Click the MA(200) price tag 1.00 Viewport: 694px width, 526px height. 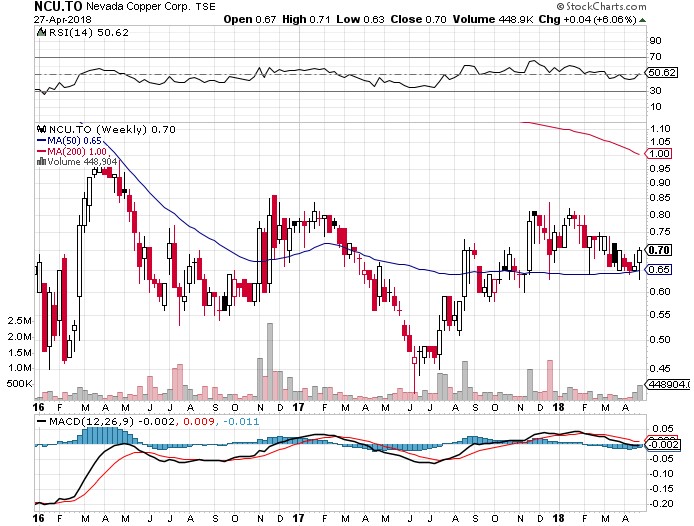coord(659,154)
